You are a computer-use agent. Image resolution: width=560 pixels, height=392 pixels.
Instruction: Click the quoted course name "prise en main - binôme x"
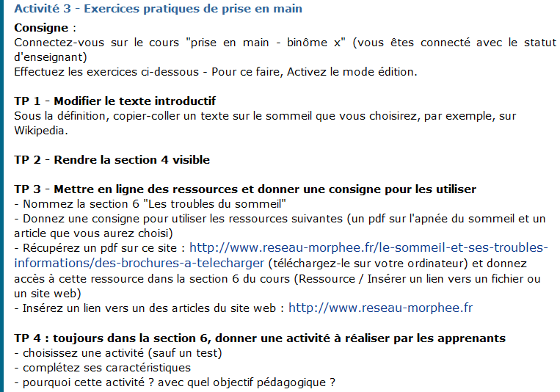click(x=266, y=43)
